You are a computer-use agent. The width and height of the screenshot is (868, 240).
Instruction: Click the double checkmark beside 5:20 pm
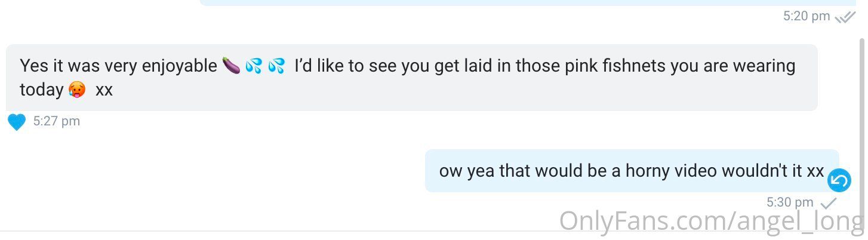[x=845, y=17]
